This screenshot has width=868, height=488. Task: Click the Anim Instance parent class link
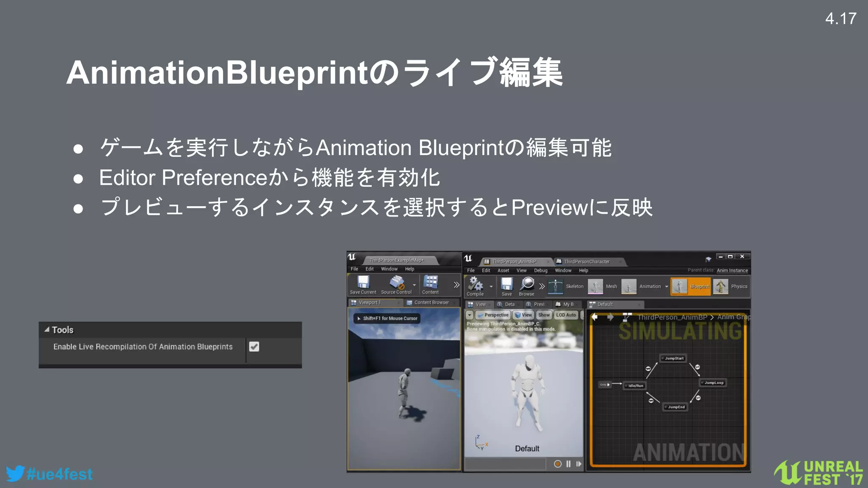(732, 270)
